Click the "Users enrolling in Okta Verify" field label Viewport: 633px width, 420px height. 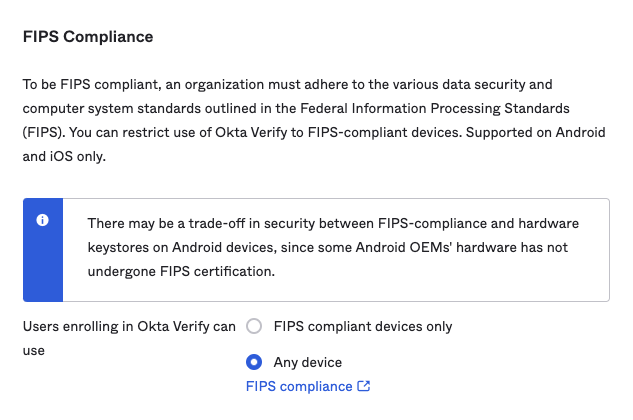point(129,326)
